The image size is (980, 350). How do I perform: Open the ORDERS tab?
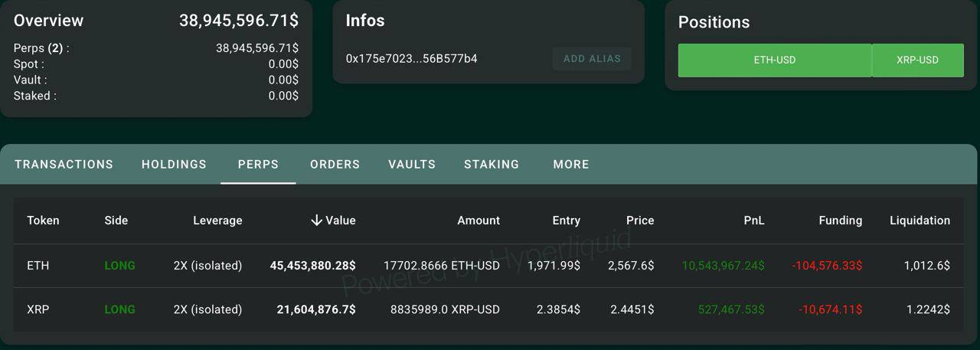(x=335, y=164)
